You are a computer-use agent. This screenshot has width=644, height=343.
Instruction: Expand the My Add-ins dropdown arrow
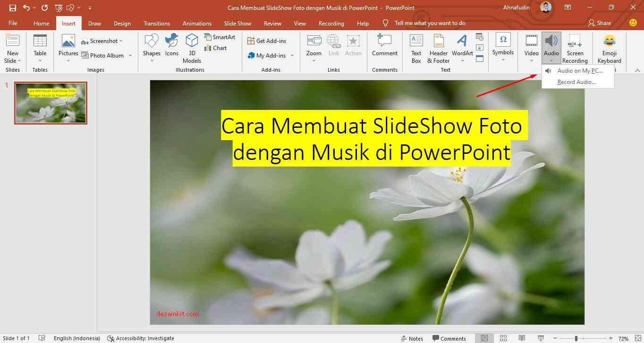pyautogui.click(x=292, y=56)
